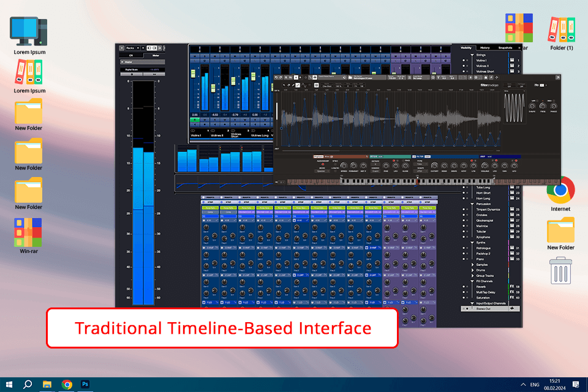Screen dimensions: 588x392
Task: Click the CUTOFF knob in the FILTER section
Action: (x=434, y=166)
